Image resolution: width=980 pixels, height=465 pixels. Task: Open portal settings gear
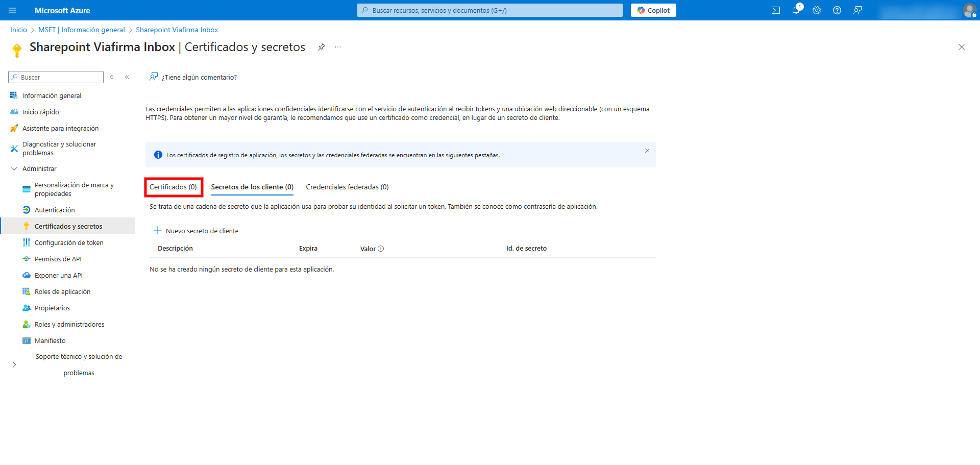(817, 10)
